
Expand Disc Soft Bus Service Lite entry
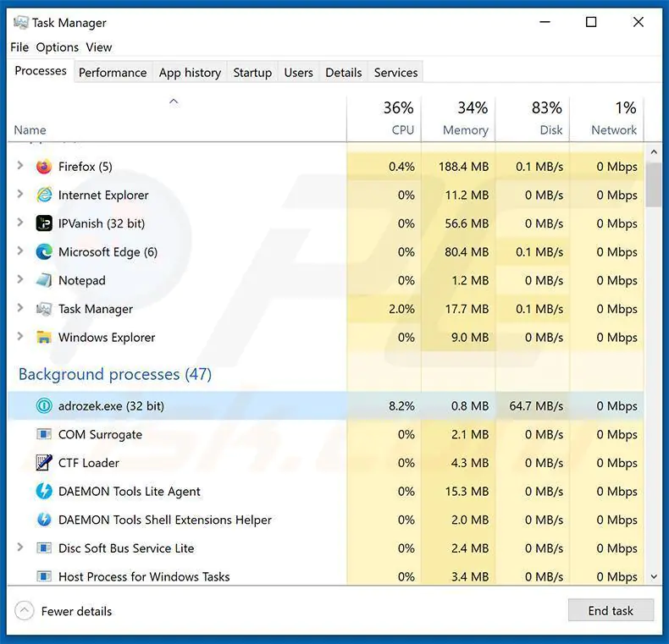tap(20, 548)
